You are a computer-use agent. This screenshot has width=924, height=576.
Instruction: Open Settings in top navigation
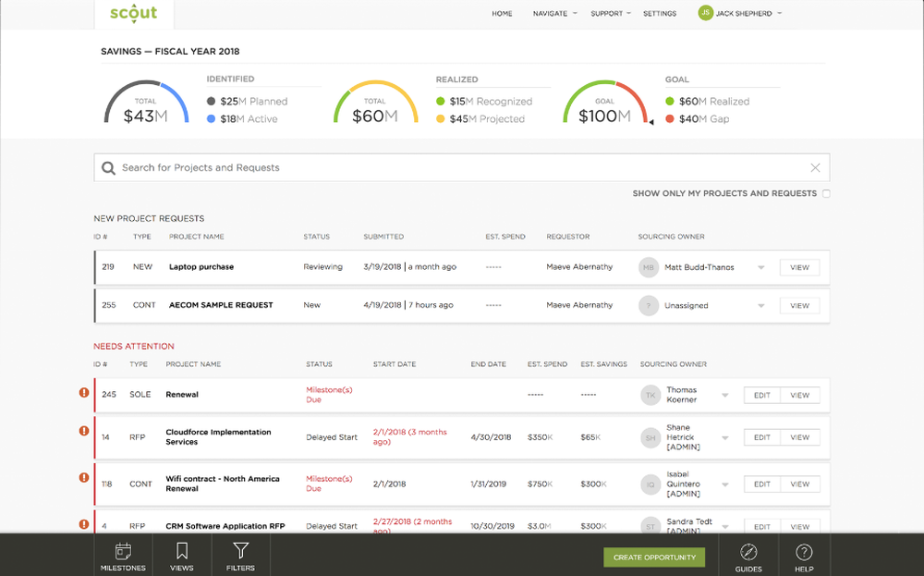[660, 14]
